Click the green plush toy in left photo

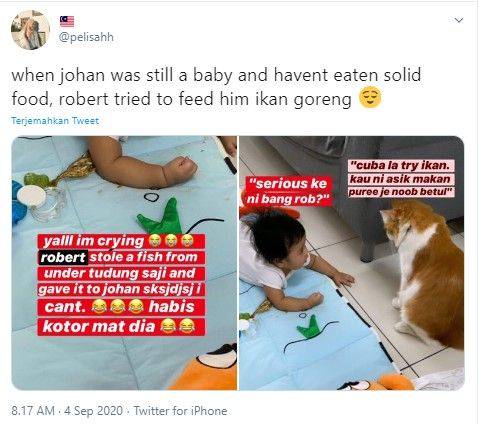click(160, 217)
